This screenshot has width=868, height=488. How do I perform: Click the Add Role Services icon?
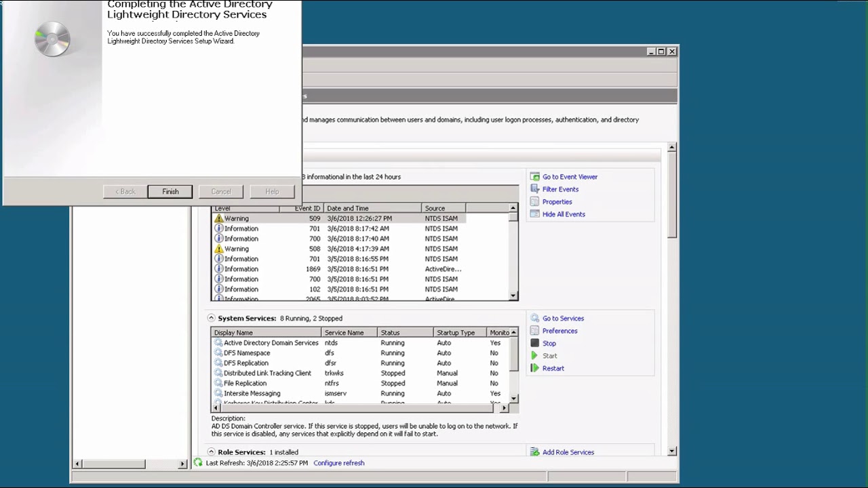point(535,452)
